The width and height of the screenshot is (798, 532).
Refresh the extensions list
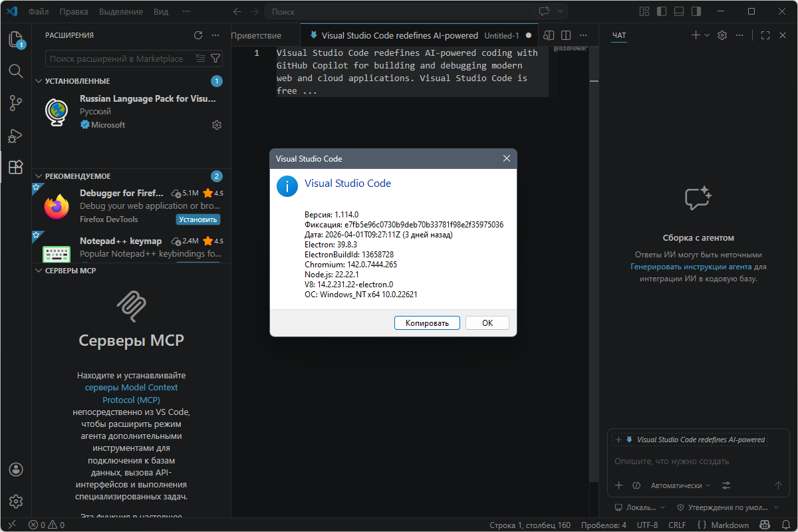(198, 35)
